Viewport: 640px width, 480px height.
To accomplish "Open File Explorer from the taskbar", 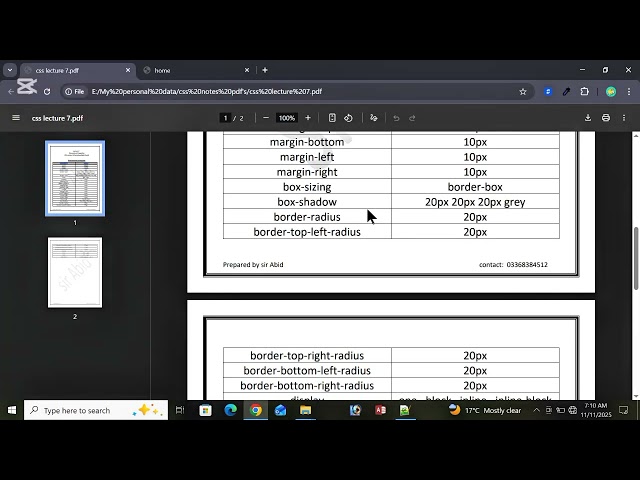I will [305, 410].
